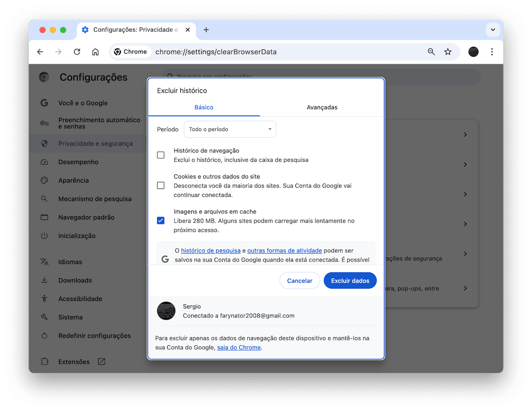532x411 pixels.
Task: Select the Básico tab
Action: click(204, 108)
